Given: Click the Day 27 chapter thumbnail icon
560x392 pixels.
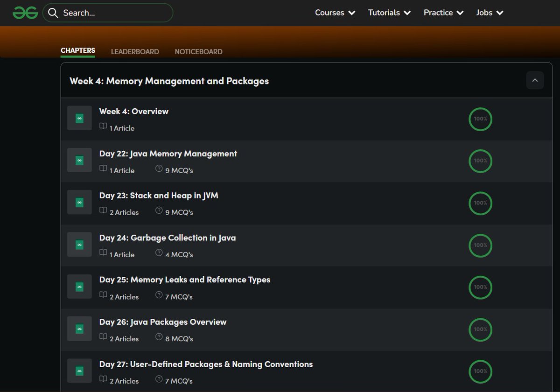Looking at the screenshot, I should tap(79, 371).
